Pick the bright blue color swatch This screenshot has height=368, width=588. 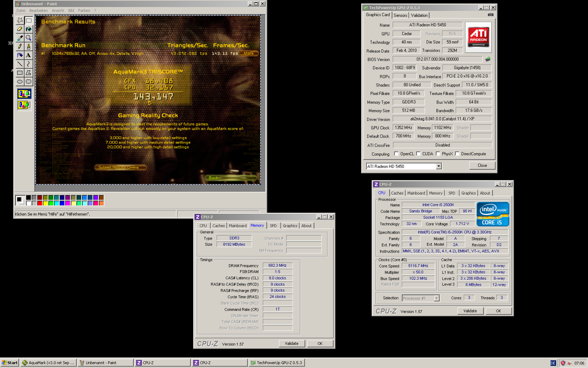[62, 203]
